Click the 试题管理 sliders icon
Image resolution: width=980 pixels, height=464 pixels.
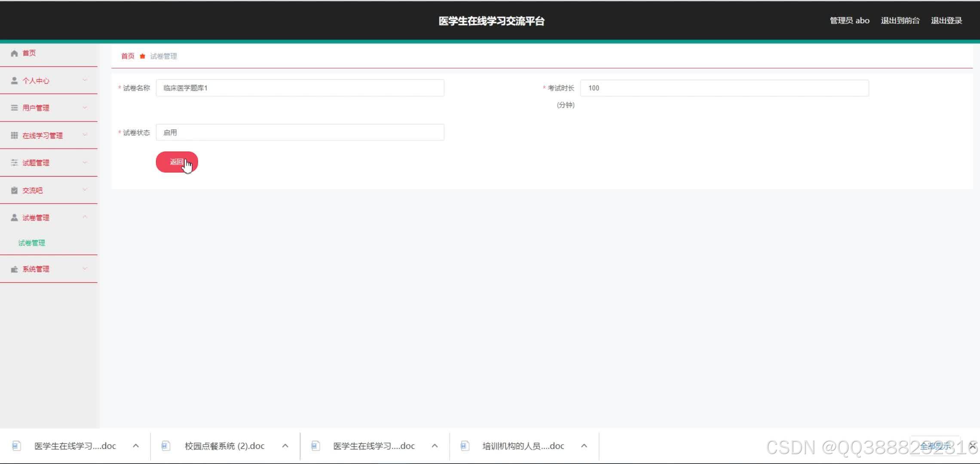pyautogui.click(x=14, y=162)
